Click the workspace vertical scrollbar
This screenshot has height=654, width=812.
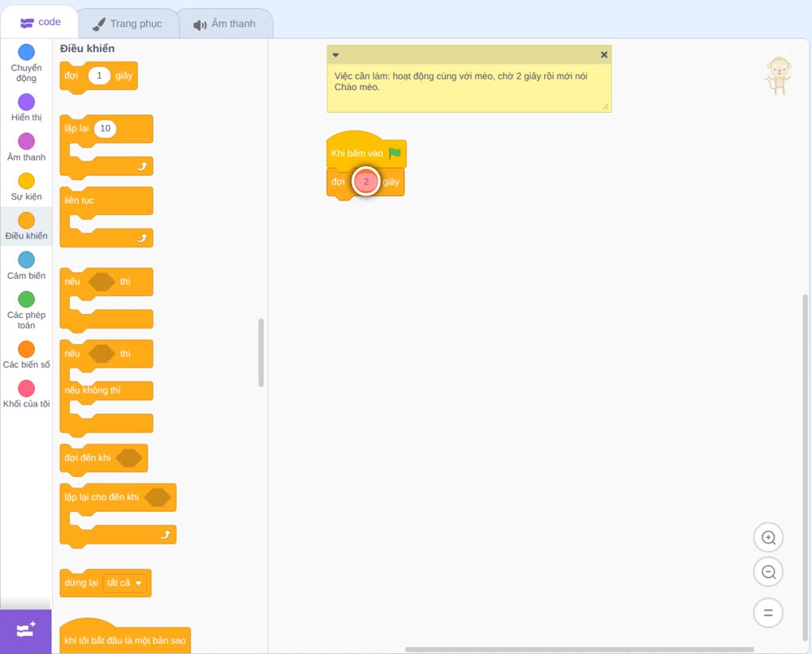[805, 466]
